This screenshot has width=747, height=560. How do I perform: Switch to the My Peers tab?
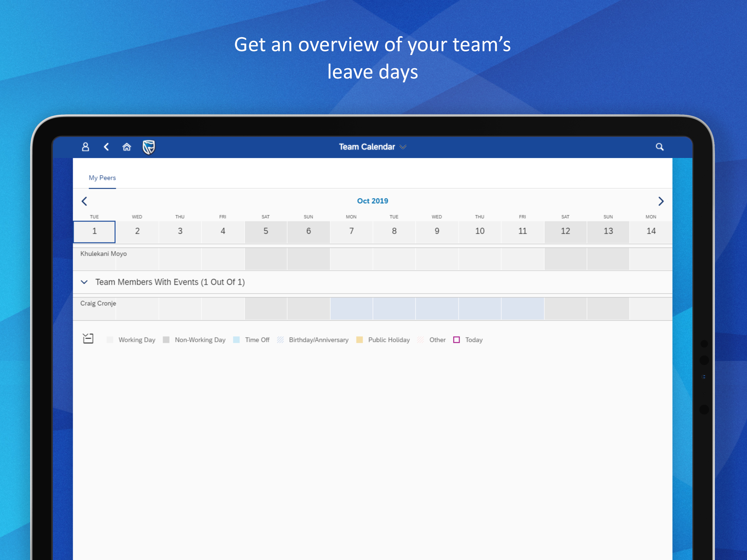point(102,178)
